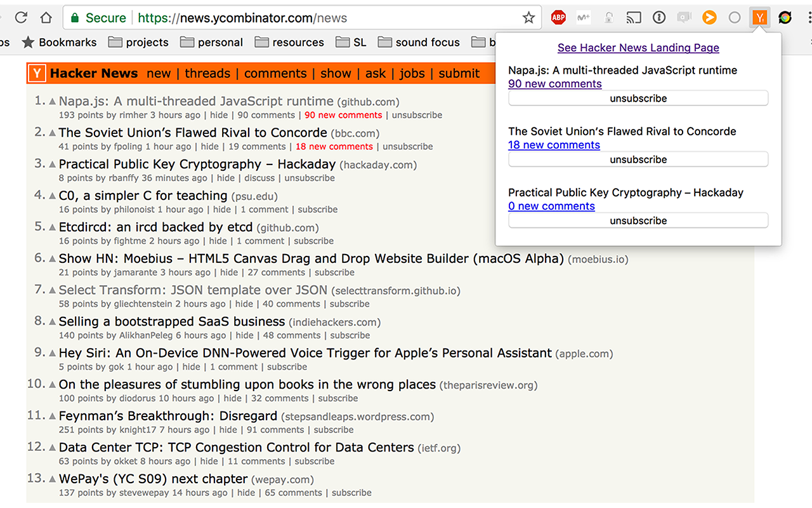The width and height of the screenshot is (812, 508).
Task: Go to 'threads' in the header
Action: [x=207, y=74]
